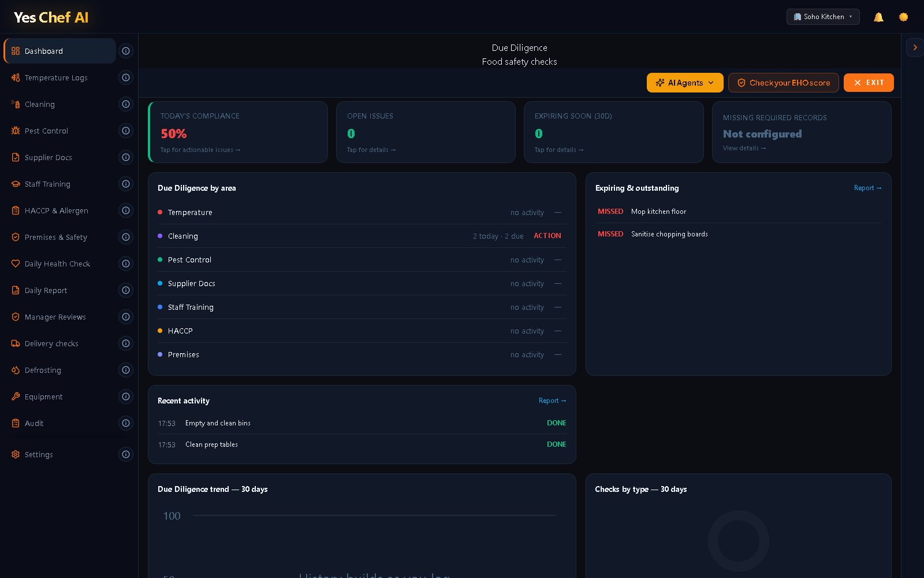Select HACCP & Allergen menu item
Viewport: 924px width, 578px height.
point(60,210)
